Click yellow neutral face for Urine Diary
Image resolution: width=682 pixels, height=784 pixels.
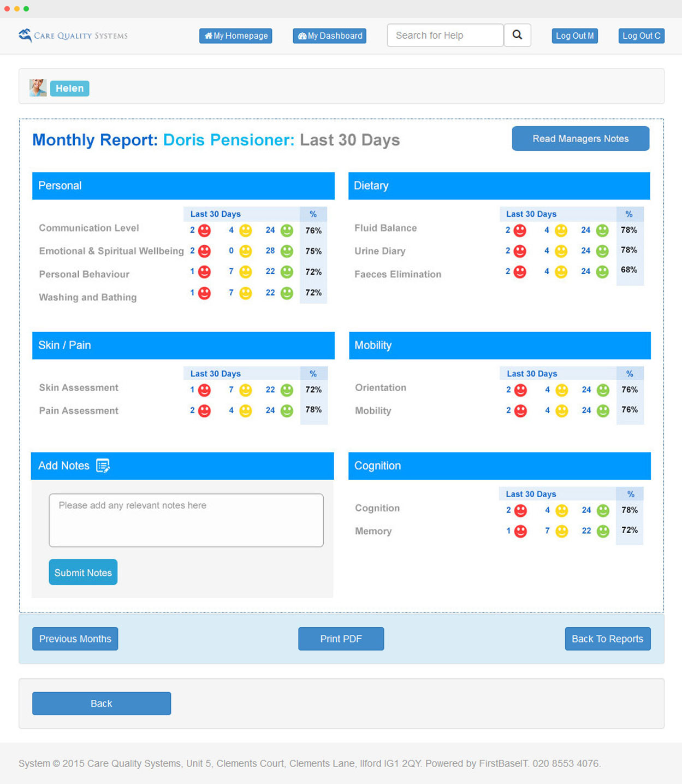click(561, 251)
